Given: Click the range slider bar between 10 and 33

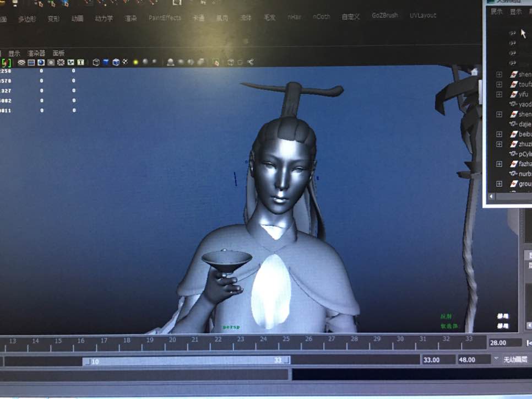Looking at the screenshot, I should click(186, 360).
